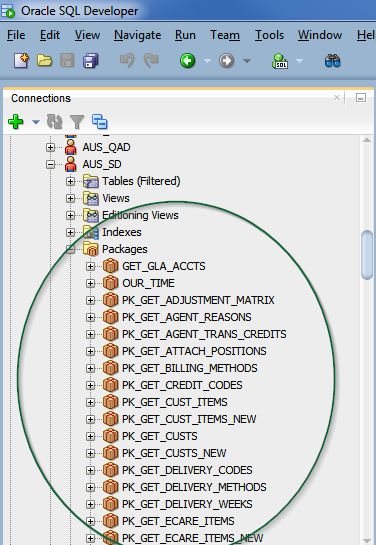Click the binoculars Find DB Object icon
The width and height of the screenshot is (376, 545).
click(x=333, y=61)
